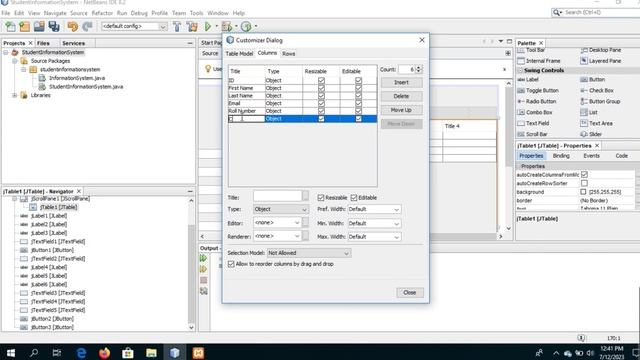Image resolution: width=640 pixels, height=360 pixels.
Task: Select the Text Area palette item
Action: tap(596, 123)
